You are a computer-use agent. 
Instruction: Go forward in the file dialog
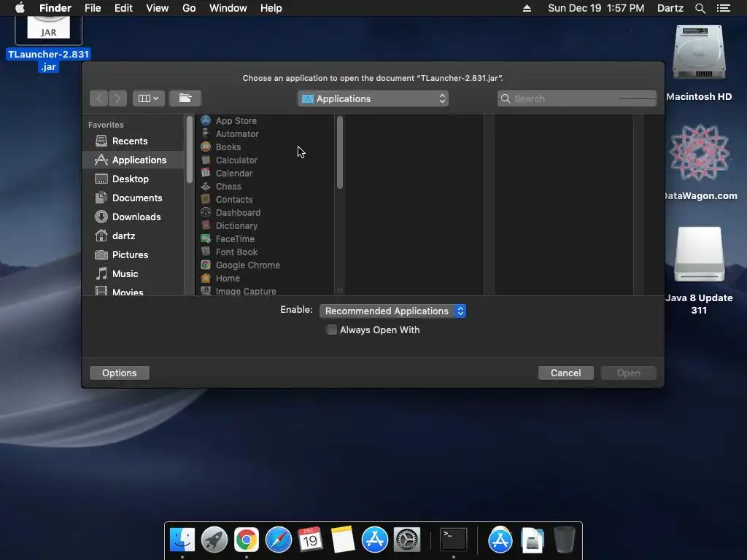coord(117,98)
